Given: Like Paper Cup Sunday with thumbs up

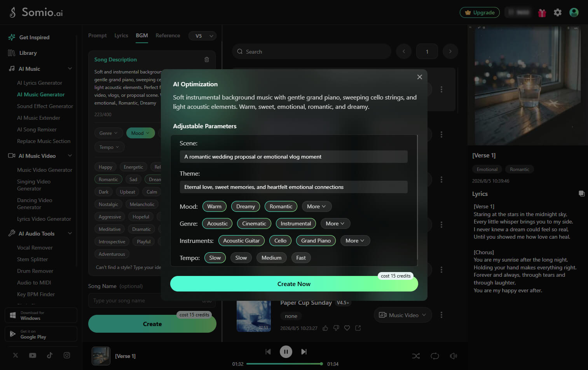Looking at the screenshot, I should [325, 328].
